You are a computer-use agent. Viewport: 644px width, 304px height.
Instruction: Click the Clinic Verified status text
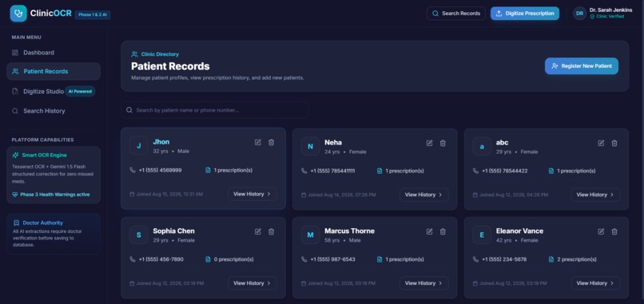point(610,17)
